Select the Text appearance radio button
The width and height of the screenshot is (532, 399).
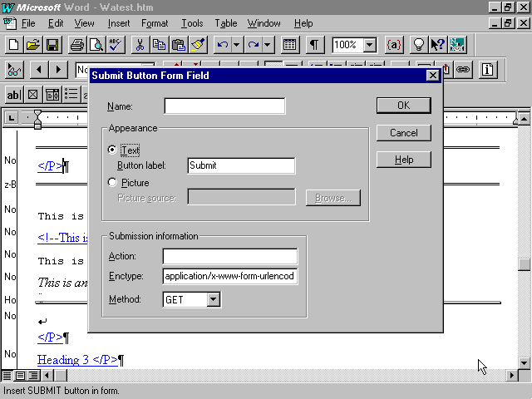[113, 150]
